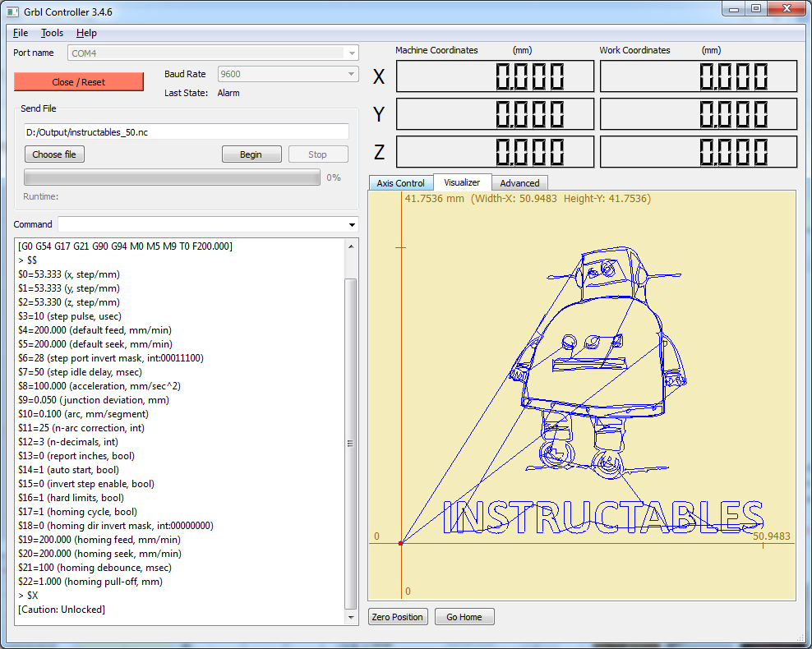The image size is (812, 649).
Task: Click the "$0=53.333 (x, step/mm)" log line
Action: (x=69, y=274)
